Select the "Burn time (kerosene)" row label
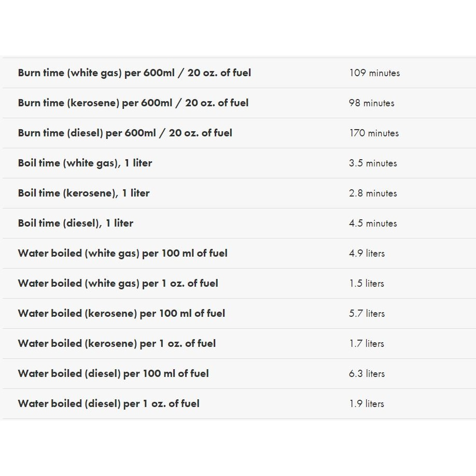This screenshot has width=476, height=476. tap(133, 103)
